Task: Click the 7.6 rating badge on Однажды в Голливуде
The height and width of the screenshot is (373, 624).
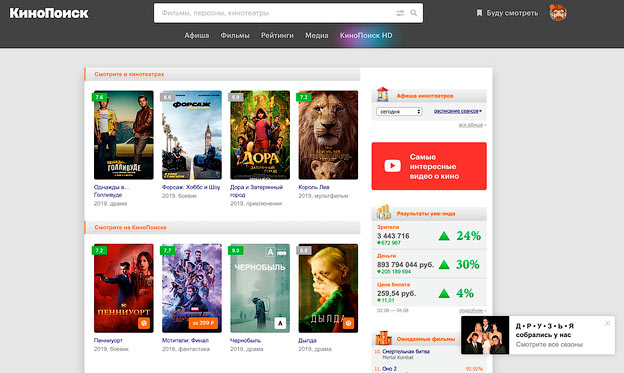Action: pos(99,97)
